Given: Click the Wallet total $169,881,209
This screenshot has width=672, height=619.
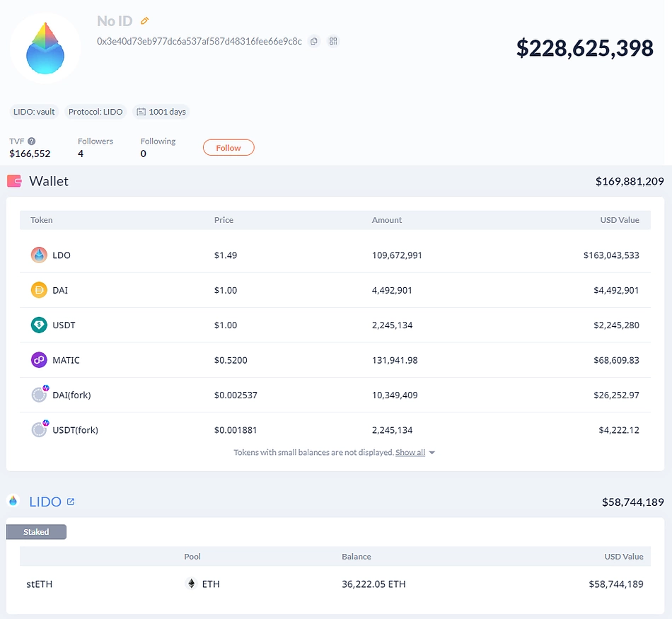Looking at the screenshot, I should click(x=630, y=181).
